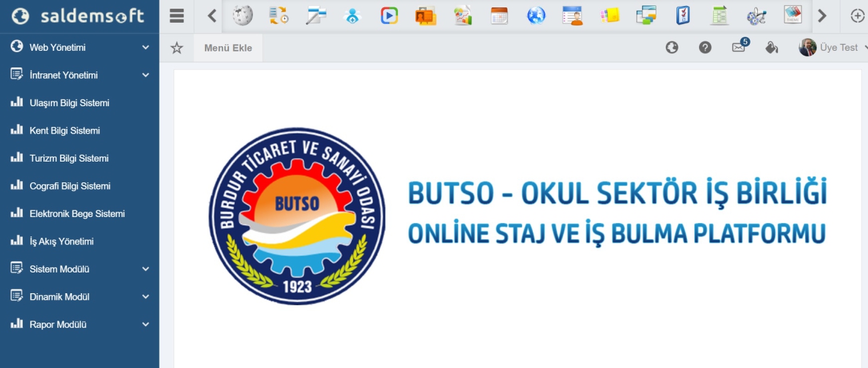Open Cografi Bilgi Sistemi
The width and height of the screenshot is (868, 368).
[79, 186]
